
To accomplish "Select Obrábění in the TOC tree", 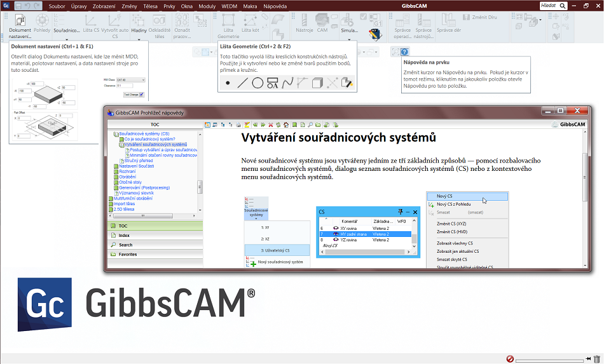I will (x=127, y=177).
